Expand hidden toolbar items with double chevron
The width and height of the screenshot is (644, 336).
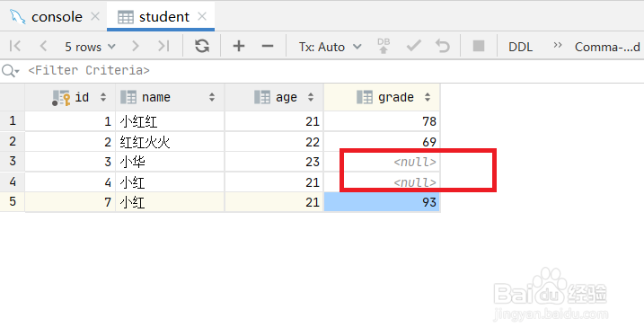[x=558, y=45]
